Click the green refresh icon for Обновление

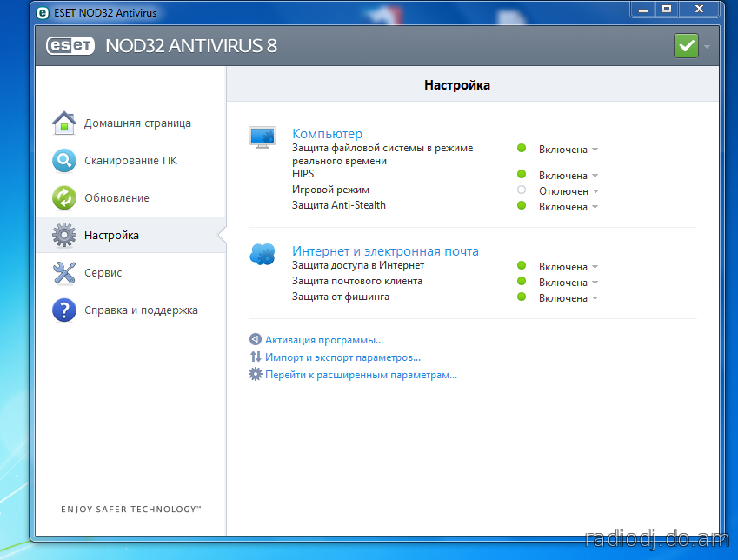[x=64, y=197]
